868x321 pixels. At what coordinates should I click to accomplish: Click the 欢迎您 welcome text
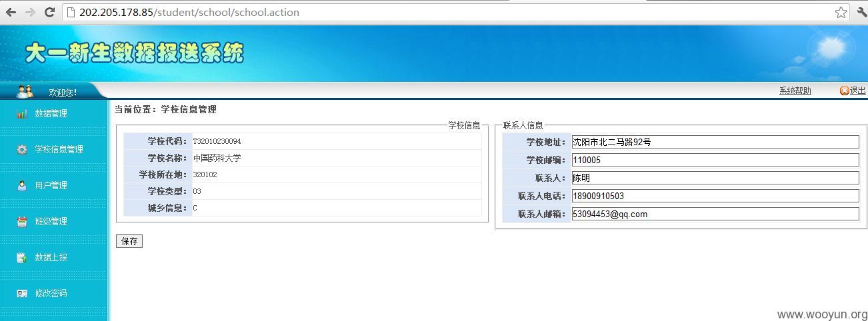(x=63, y=93)
